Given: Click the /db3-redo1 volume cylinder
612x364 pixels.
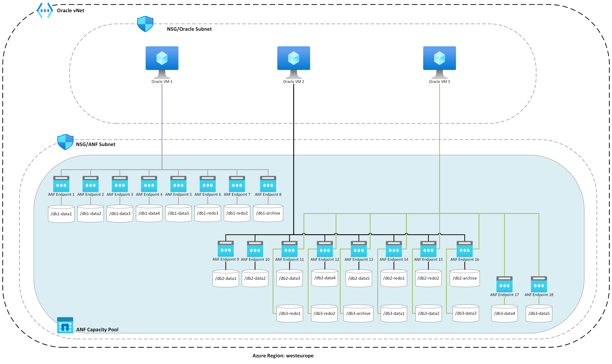Looking at the screenshot, I should click(x=290, y=313).
